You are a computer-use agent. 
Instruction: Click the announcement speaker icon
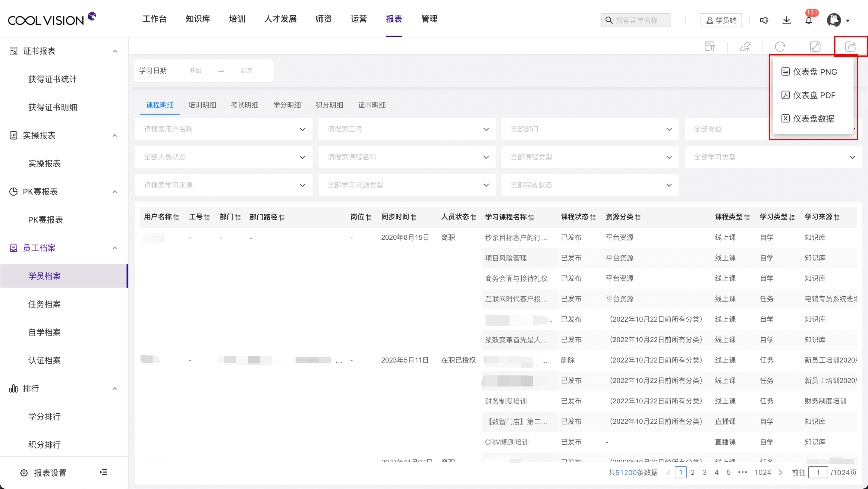pyautogui.click(x=764, y=20)
